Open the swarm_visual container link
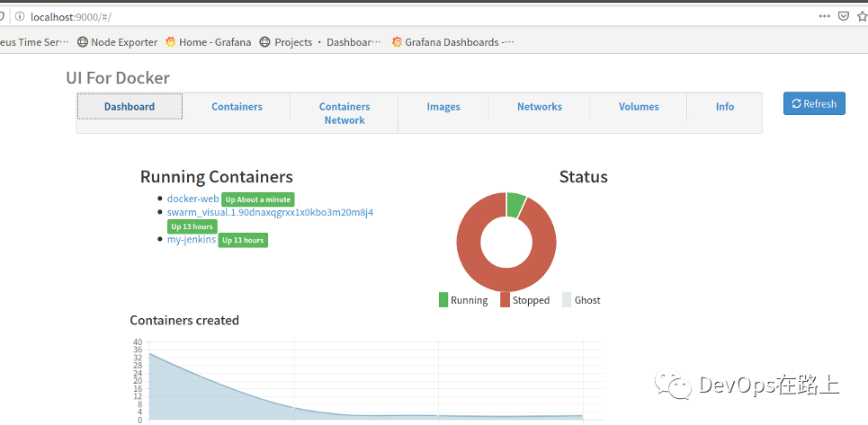The image size is (868, 425). coord(270,212)
